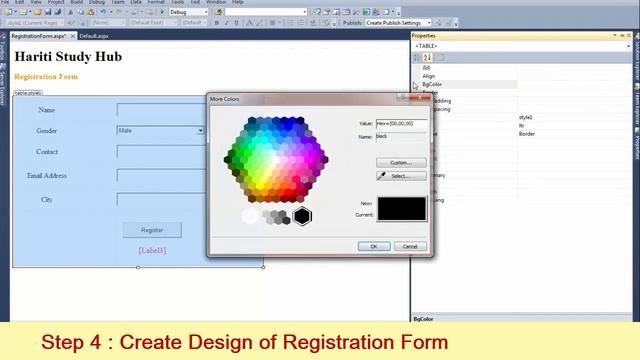Switch to the Default.aspx tab

(x=94, y=36)
